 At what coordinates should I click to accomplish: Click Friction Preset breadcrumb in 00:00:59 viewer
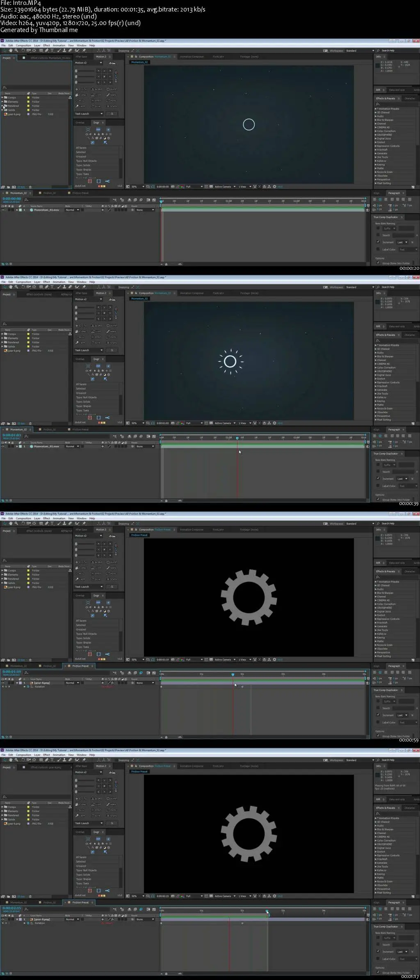[139, 535]
